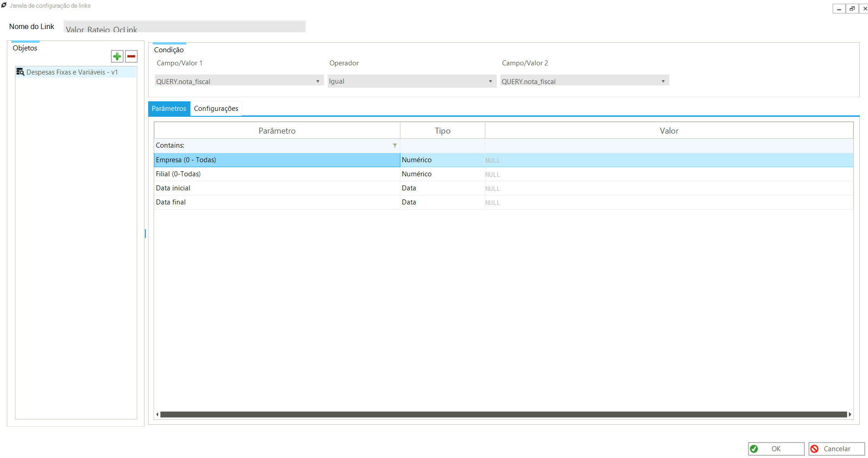The height and width of the screenshot is (458, 868).
Task: Click the Valor cell for Data final
Action: point(668,202)
